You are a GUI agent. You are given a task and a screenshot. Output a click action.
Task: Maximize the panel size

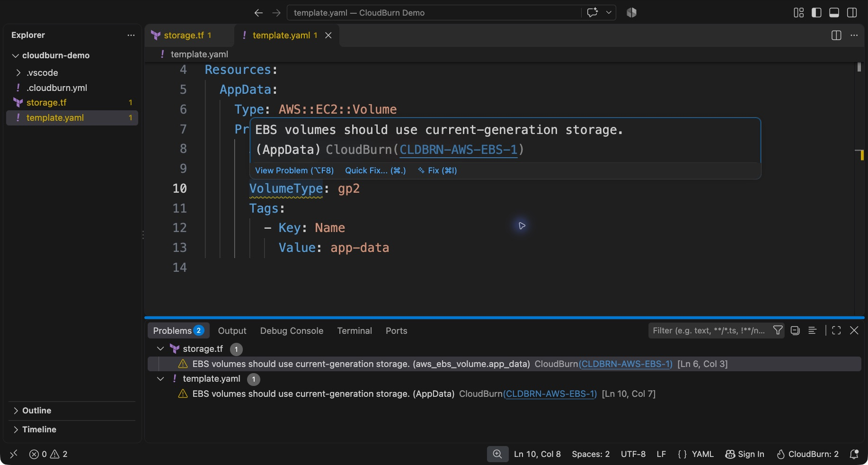[836, 331]
